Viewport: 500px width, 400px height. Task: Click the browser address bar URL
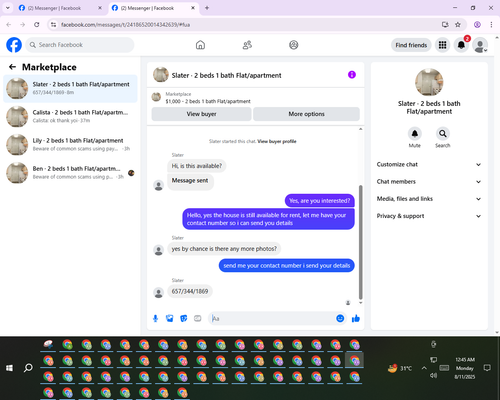click(126, 25)
